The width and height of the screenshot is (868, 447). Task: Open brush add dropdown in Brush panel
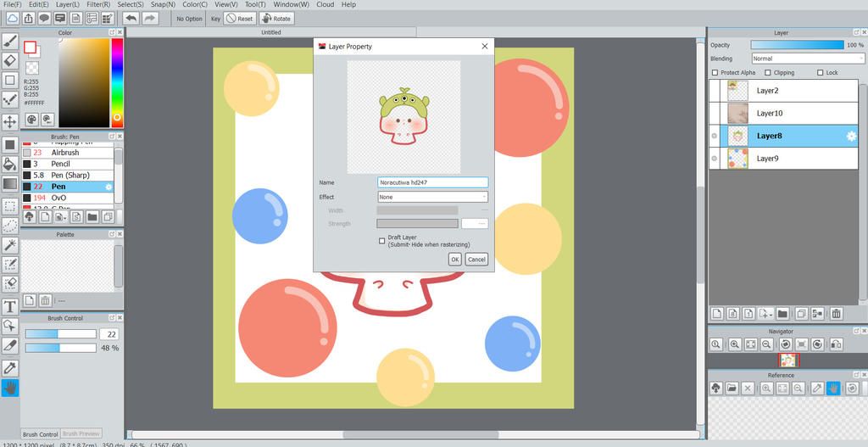click(x=60, y=216)
